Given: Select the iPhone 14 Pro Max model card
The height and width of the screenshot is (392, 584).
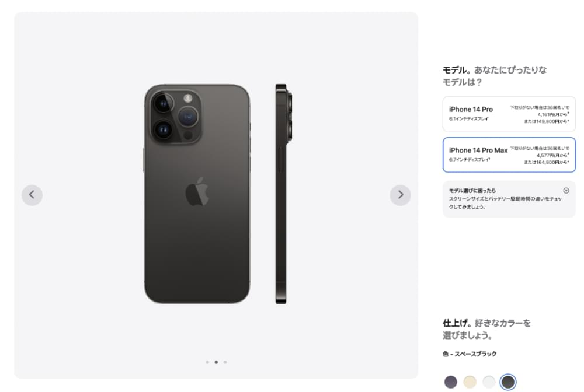Looking at the screenshot, I should (x=509, y=155).
